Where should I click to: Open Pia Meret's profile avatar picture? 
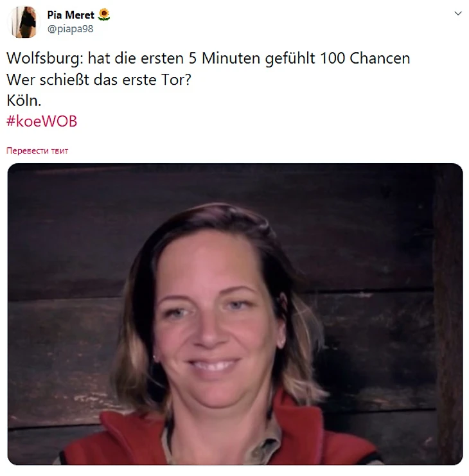[24, 22]
